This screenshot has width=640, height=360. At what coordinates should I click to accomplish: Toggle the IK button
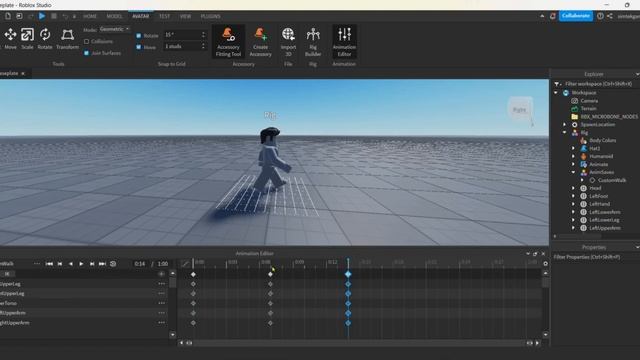tap(7, 274)
